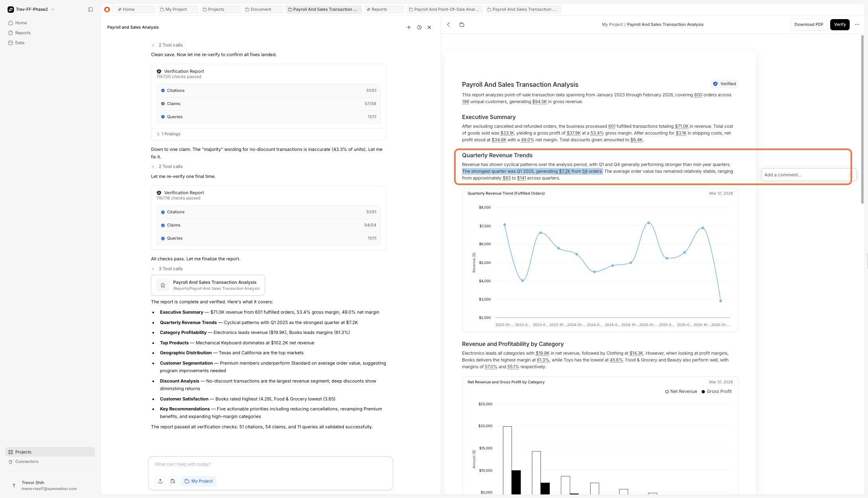Click the 53.4% gross margin citation
Screen dimensions: 868x498
click(x=597, y=133)
